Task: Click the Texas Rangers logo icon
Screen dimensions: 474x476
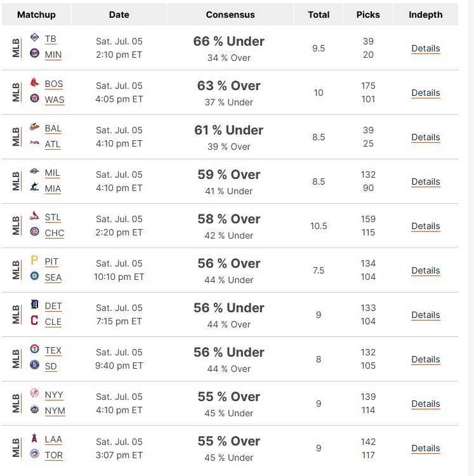Action: pyautogui.click(x=35, y=349)
